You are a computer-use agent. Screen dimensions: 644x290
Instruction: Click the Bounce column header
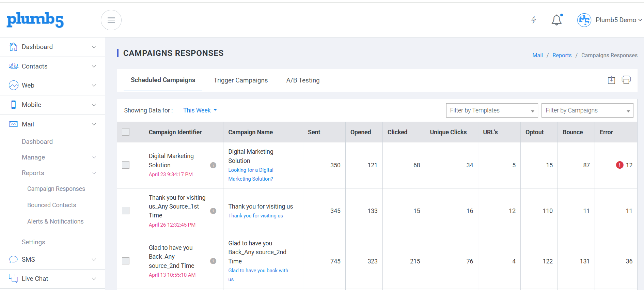pos(572,132)
